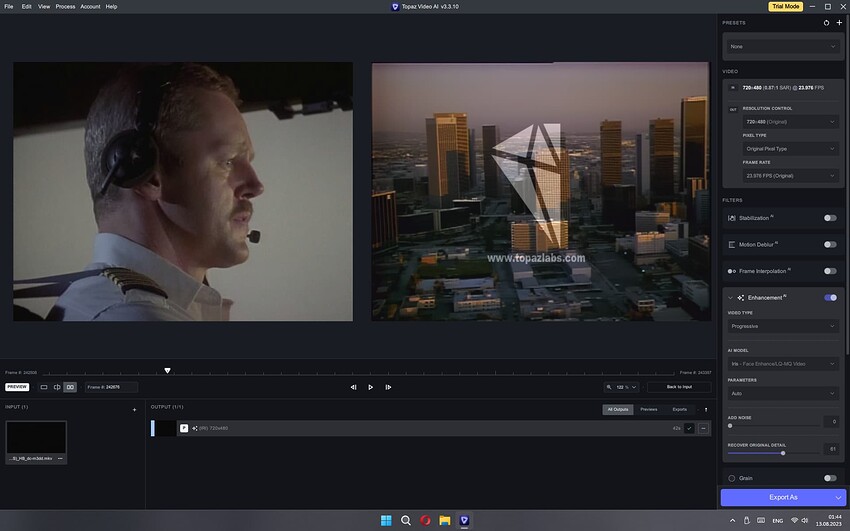The image size is (850, 531).
Task: Click the Recover Original Detail value field
Action: [x=831, y=449]
